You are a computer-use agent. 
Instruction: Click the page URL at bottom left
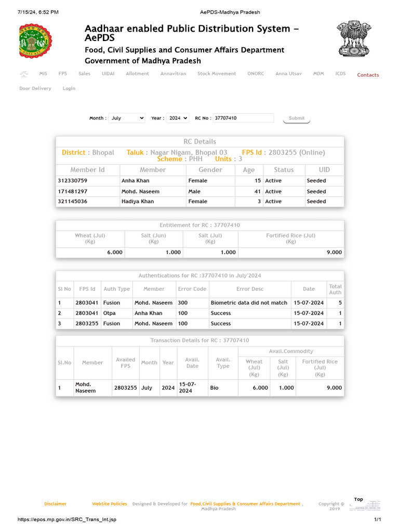point(67,520)
